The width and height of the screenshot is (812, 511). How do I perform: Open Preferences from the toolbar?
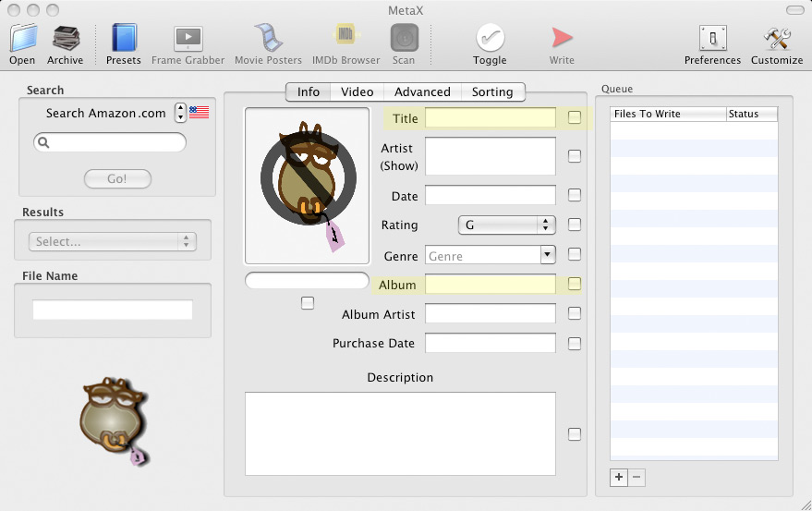pos(712,39)
